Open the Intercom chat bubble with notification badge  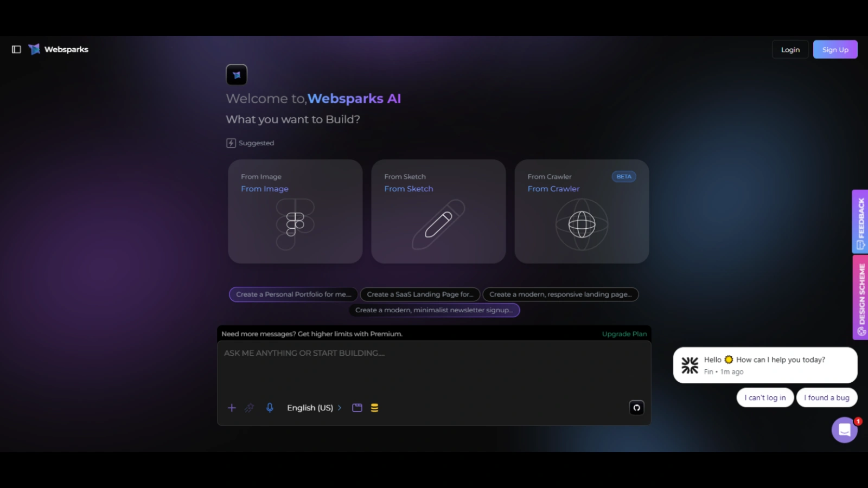[x=844, y=429]
